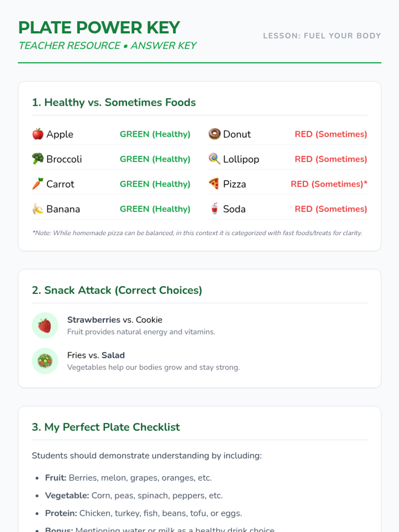Select the Healthy vs. Sometimes Foods heading

[x=114, y=102]
